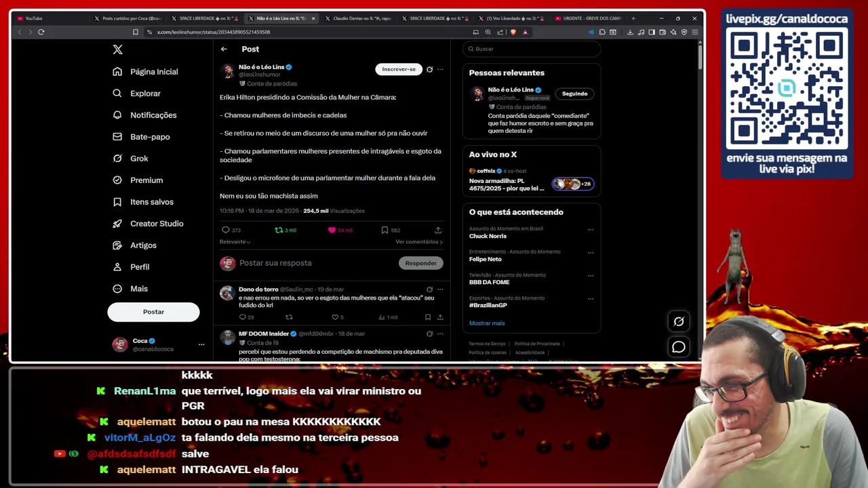This screenshot has height=488, width=868.
Task: Open the floating messages button
Action: point(679,347)
